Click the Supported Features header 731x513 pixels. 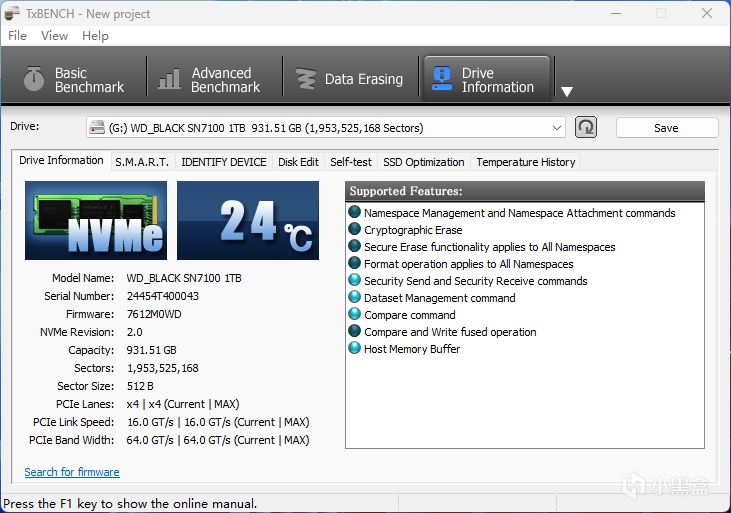point(525,191)
